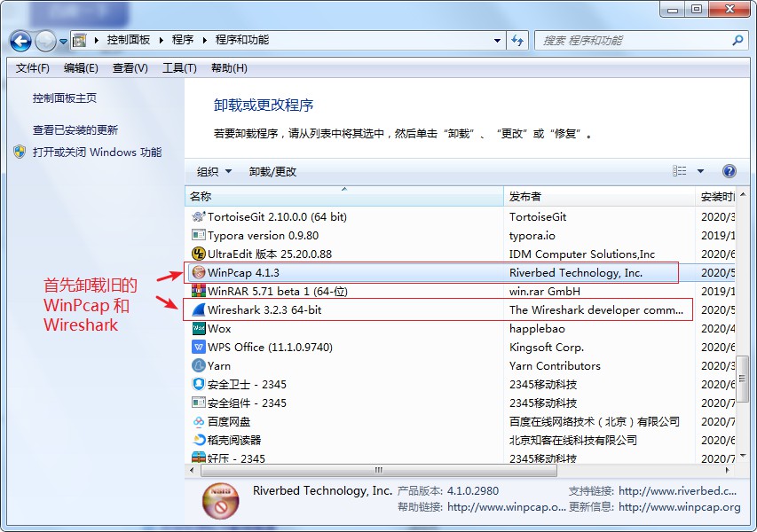This screenshot has height=532, width=757.
Task: Open the address bar history dropdown
Action: (497, 41)
